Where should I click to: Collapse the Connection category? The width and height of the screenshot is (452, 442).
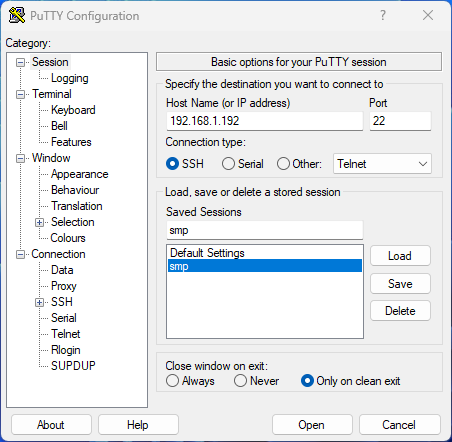coord(20,255)
